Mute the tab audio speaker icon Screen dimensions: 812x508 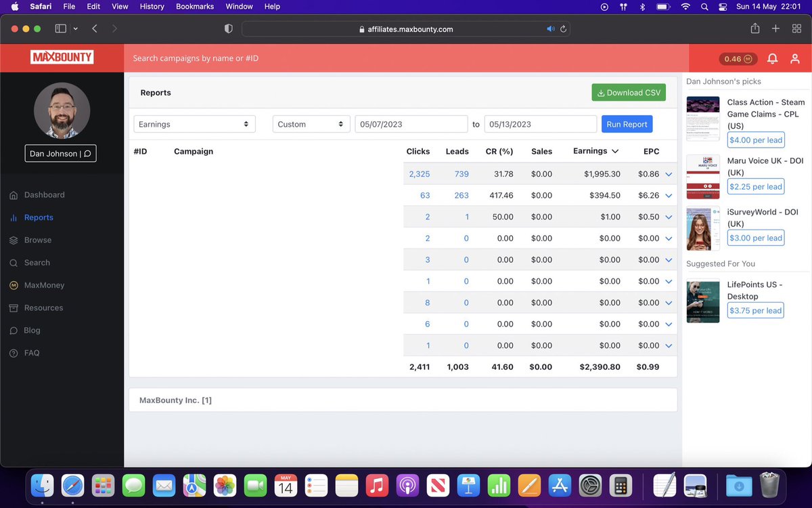[551, 29]
